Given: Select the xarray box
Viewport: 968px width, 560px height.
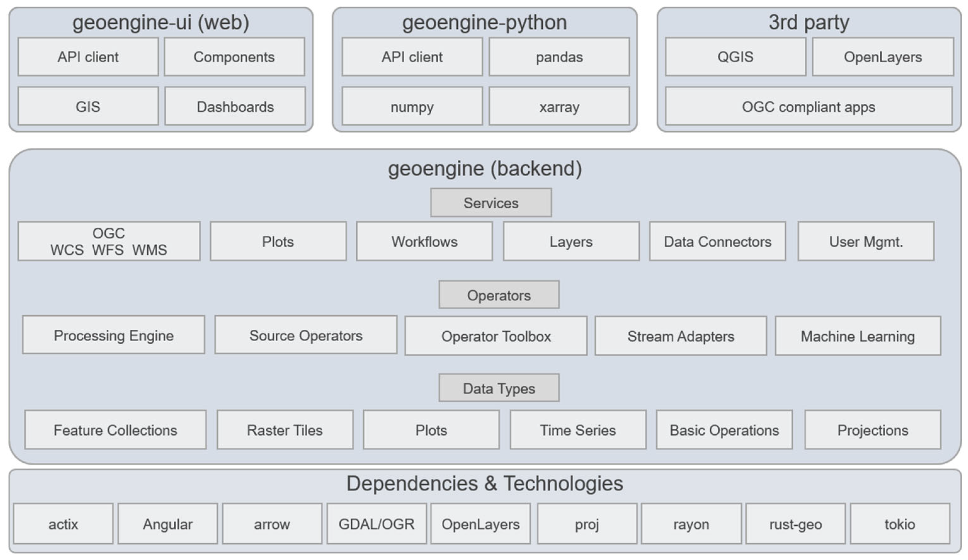Looking at the screenshot, I should 559,106.
